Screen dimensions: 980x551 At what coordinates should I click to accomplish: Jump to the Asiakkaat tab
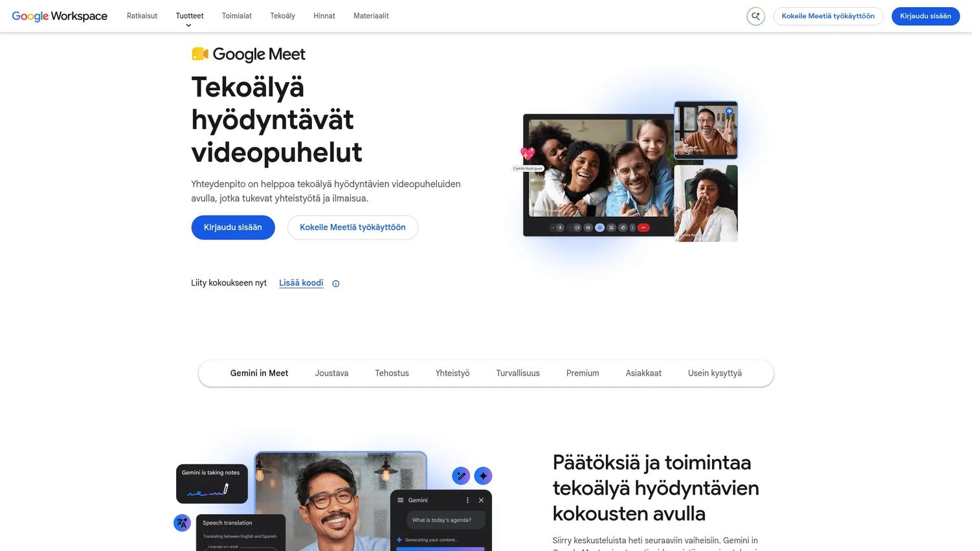643,373
